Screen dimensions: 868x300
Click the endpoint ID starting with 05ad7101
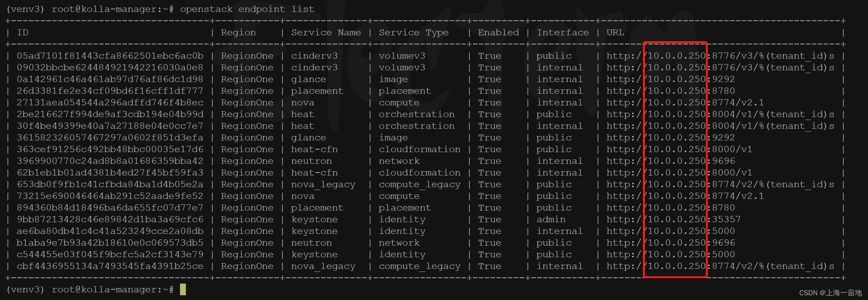tap(110, 56)
